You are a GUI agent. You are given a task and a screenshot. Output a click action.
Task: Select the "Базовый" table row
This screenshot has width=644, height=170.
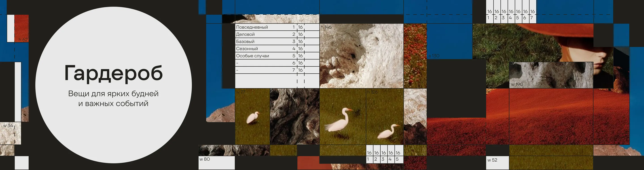(x=277, y=42)
